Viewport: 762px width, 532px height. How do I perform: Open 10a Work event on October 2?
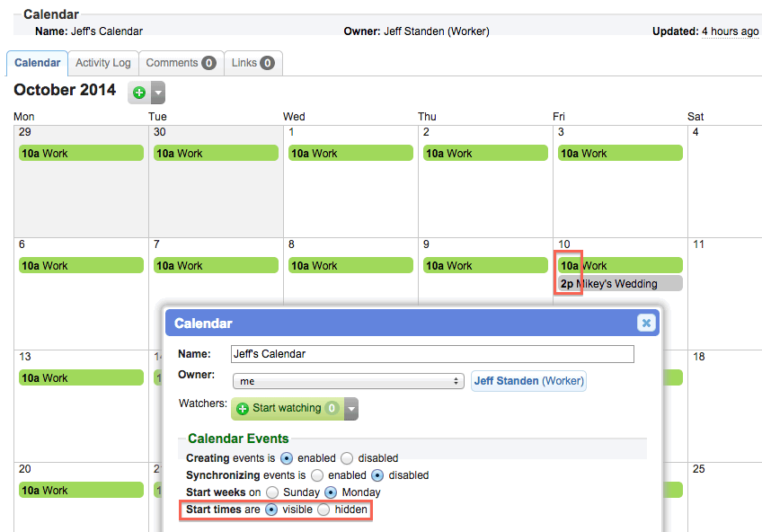(x=485, y=153)
